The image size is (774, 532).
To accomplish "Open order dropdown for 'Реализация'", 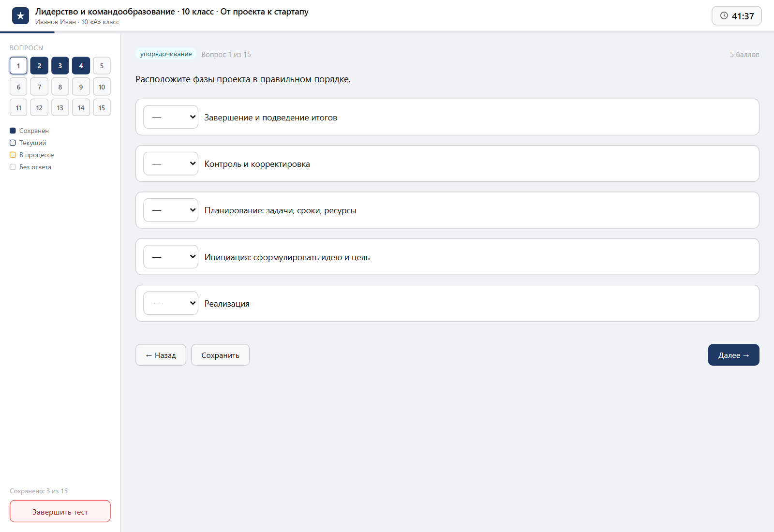I will [x=171, y=303].
